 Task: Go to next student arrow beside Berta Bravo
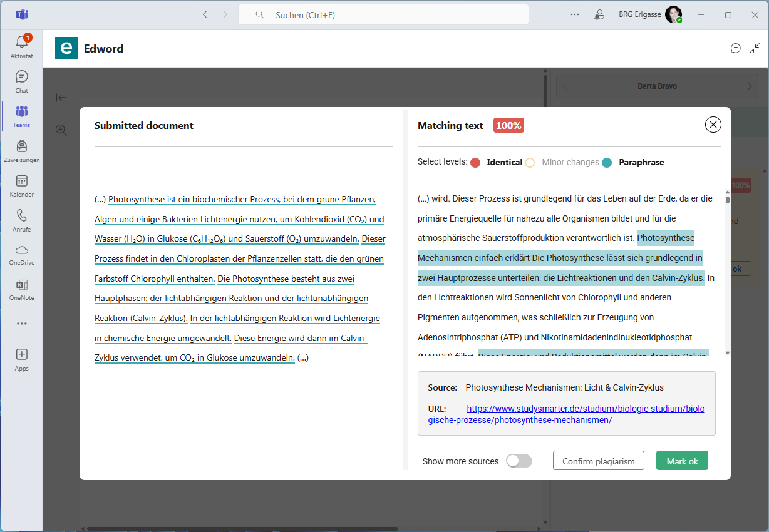point(750,86)
